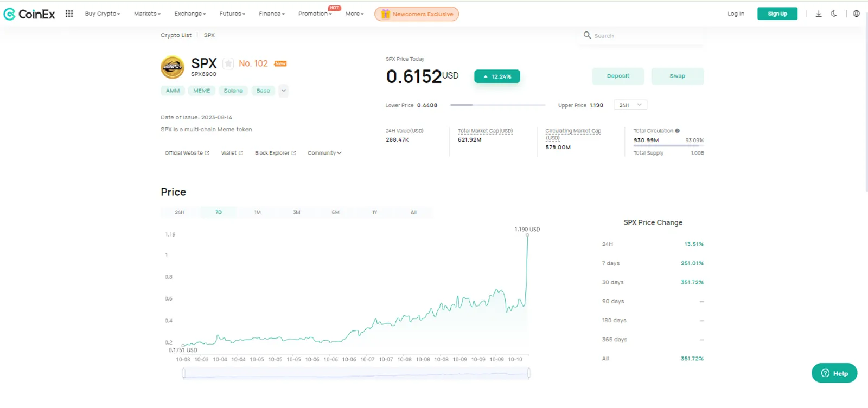Click the left chart range slider handle
The height and width of the screenshot is (408, 868).
(184, 373)
